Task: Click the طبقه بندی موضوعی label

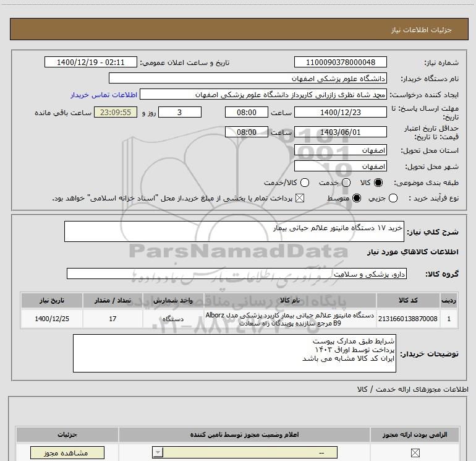Action: [x=426, y=183]
